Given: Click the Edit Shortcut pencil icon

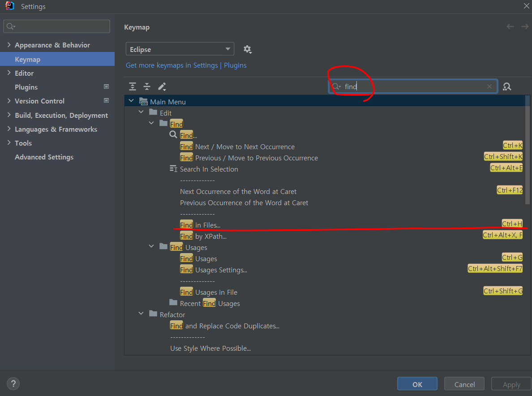Looking at the screenshot, I should [162, 86].
